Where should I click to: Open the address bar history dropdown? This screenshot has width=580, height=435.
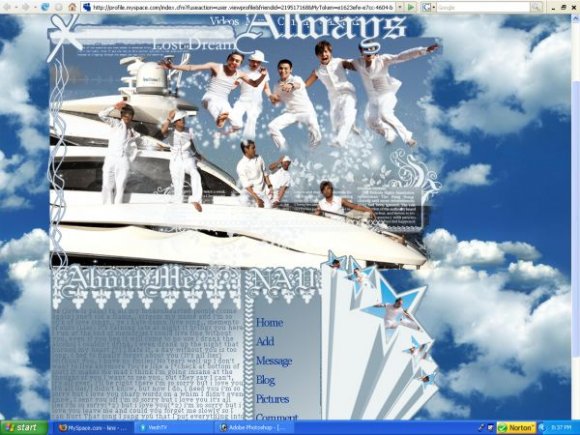tap(399, 7)
